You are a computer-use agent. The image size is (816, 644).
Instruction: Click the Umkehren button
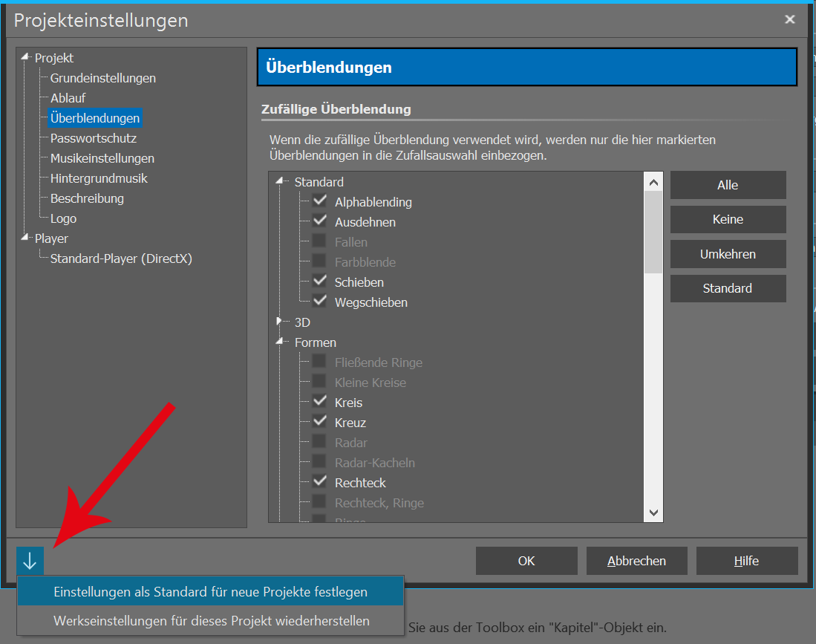[727, 254]
